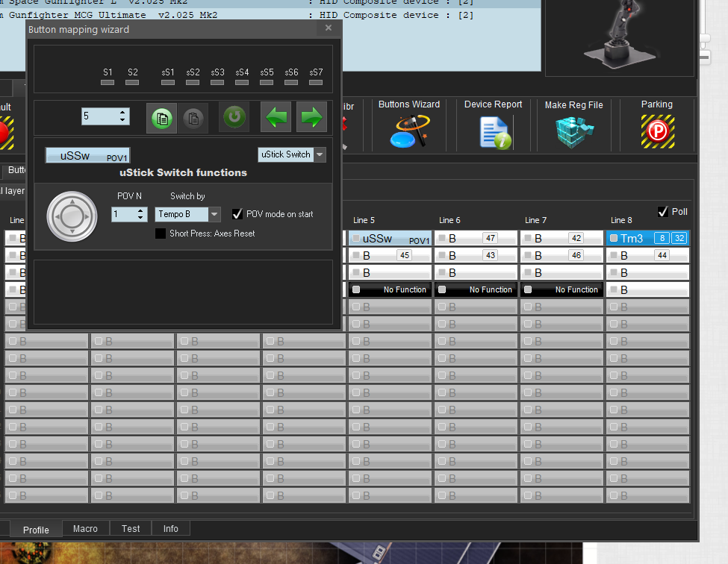Select the B 42 cell under Line 7
The height and width of the screenshot is (564, 728).
pos(561,239)
